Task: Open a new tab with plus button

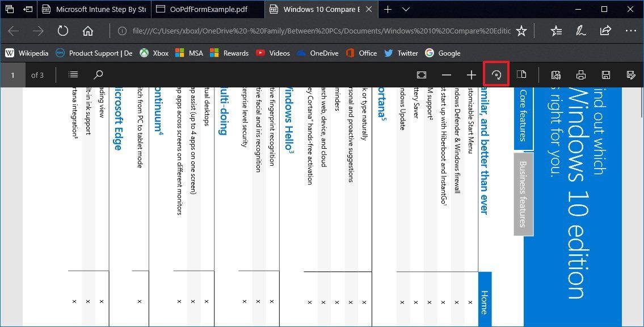Action: 388,10
